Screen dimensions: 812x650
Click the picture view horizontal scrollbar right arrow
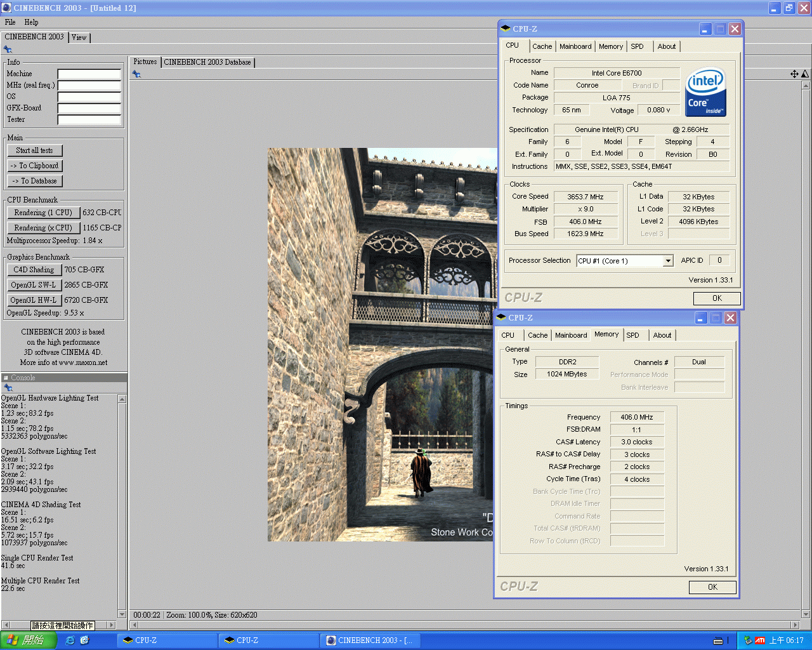click(x=796, y=625)
